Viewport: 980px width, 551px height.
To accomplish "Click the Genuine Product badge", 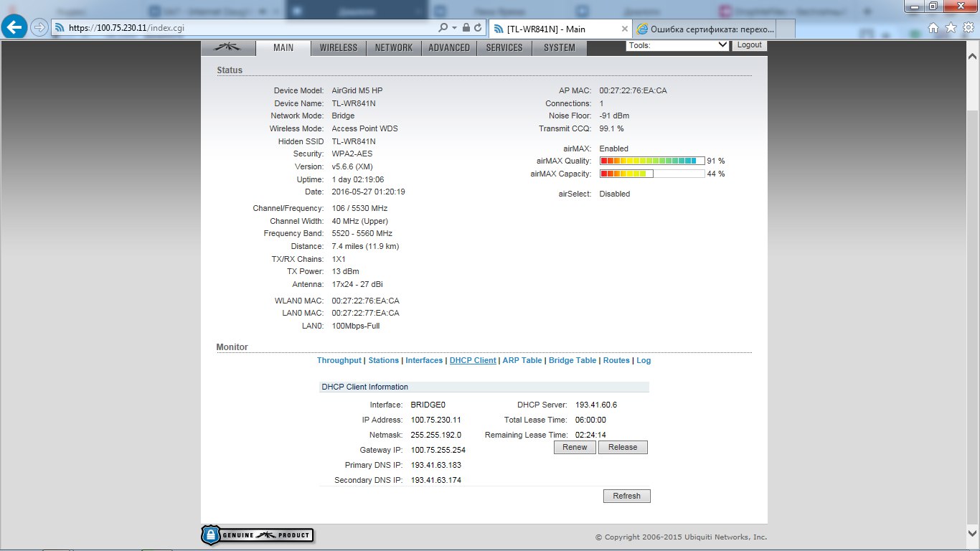I will (257, 534).
